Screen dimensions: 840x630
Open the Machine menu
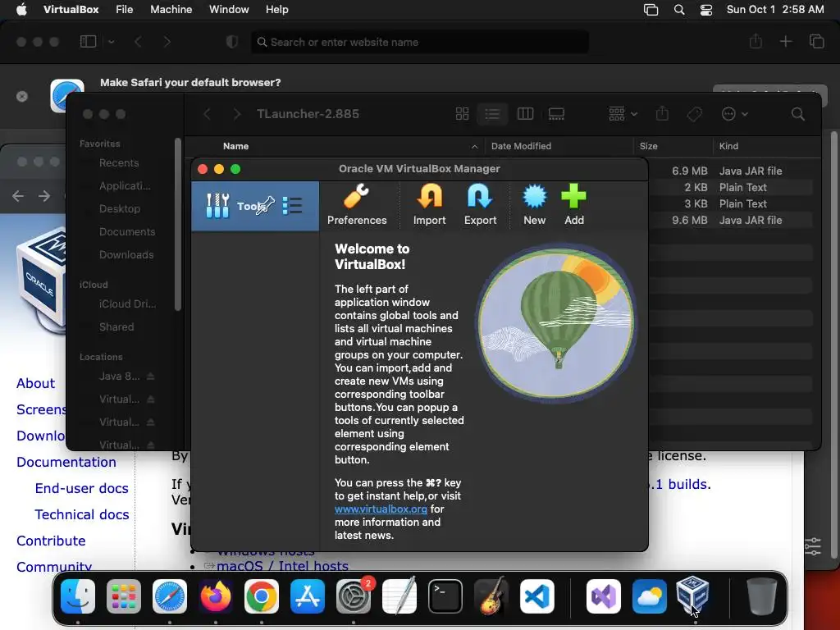tap(171, 10)
